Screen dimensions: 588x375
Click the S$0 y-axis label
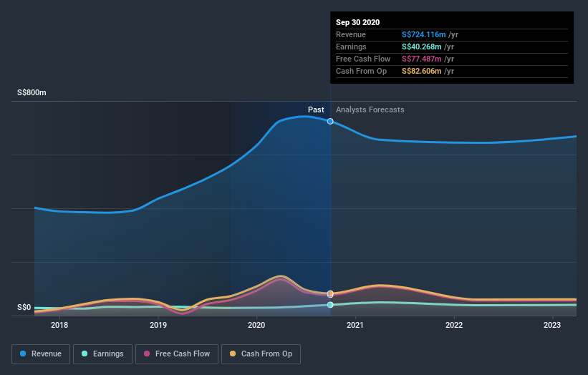[x=24, y=307]
